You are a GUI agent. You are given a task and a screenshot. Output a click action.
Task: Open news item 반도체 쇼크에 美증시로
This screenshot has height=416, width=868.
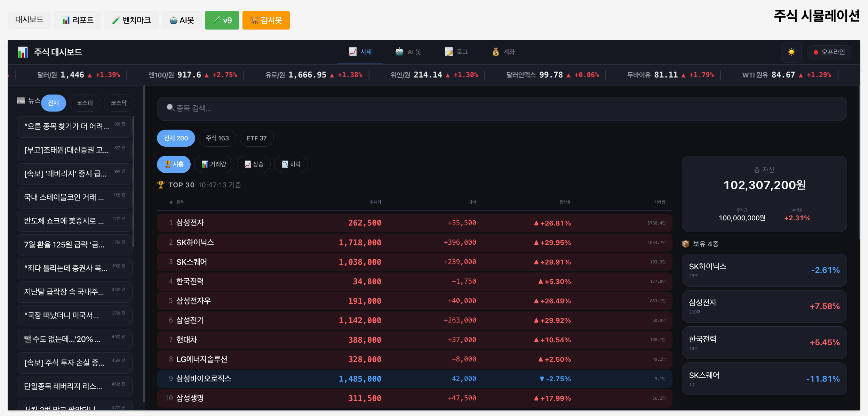(x=74, y=221)
